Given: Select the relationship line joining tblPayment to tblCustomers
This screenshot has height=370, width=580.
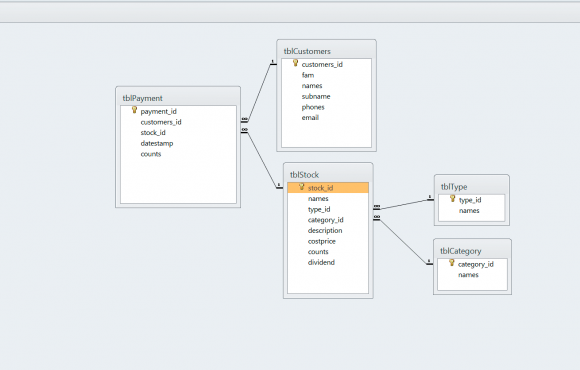Looking at the screenshot, I should (259, 92).
